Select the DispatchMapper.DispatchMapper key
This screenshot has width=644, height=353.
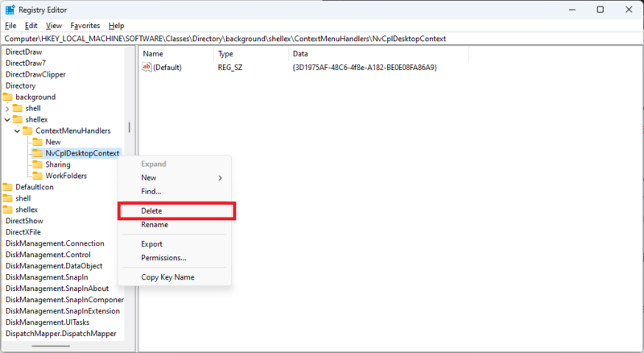click(x=61, y=333)
